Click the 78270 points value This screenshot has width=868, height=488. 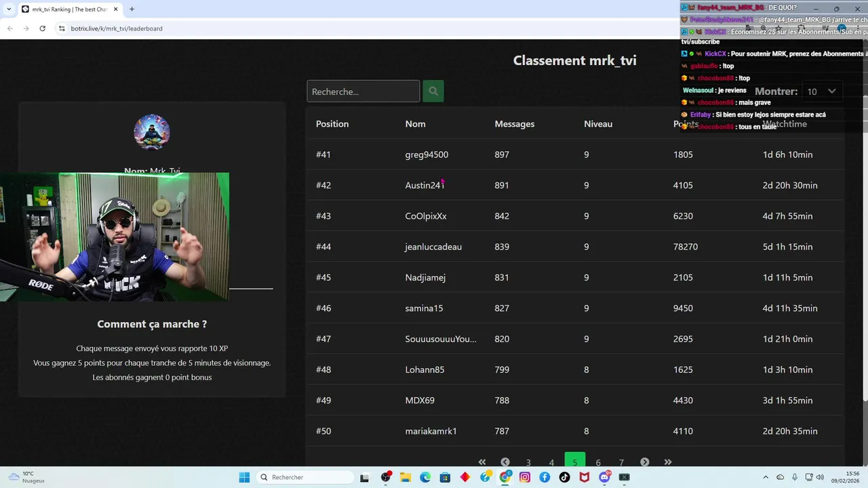tap(686, 247)
